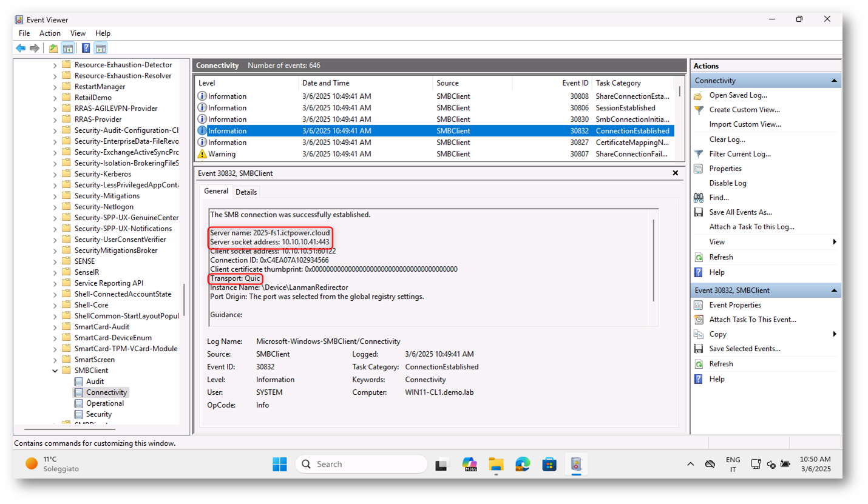Click the blue Help toolbar icon

(86, 49)
